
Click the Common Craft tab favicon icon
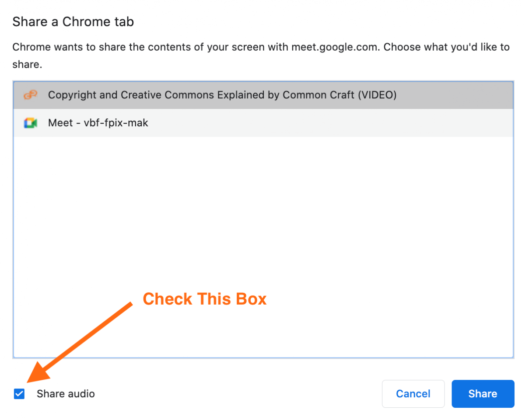[30, 95]
